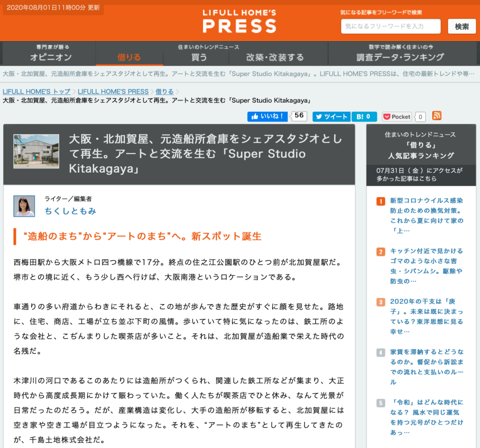Open the warehouse article thumbnail image
This screenshot has width=480, height=448.
36,151
